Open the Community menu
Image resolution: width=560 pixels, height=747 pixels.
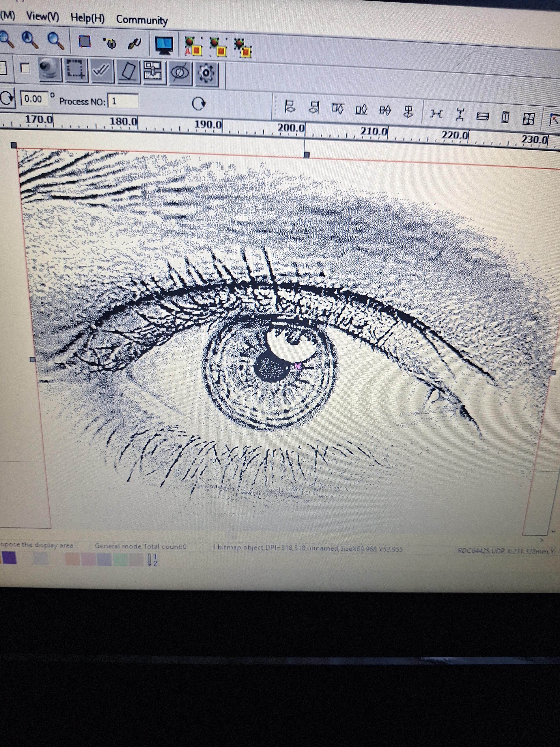click(142, 20)
